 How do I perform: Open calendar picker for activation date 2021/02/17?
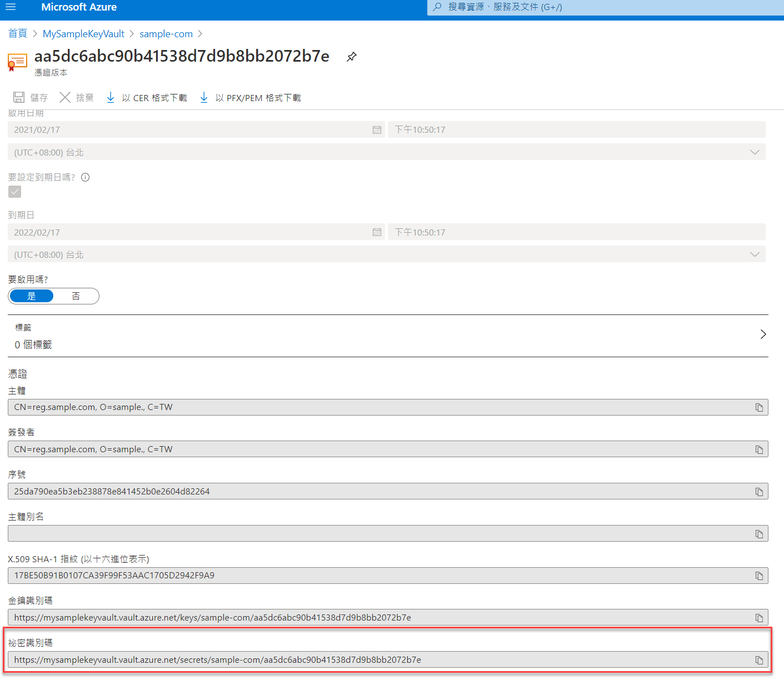(x=377, y=129)
